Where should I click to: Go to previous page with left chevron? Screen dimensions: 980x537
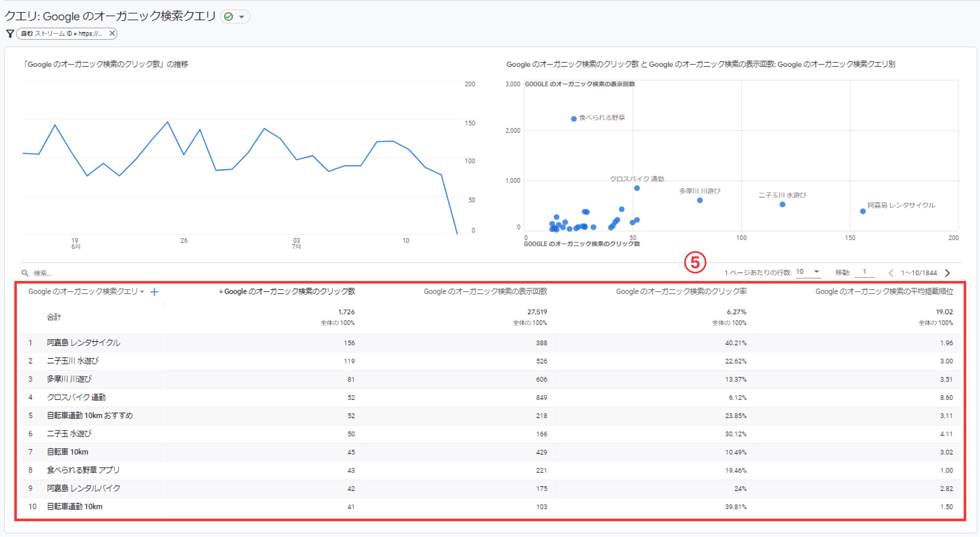(891, 273)
